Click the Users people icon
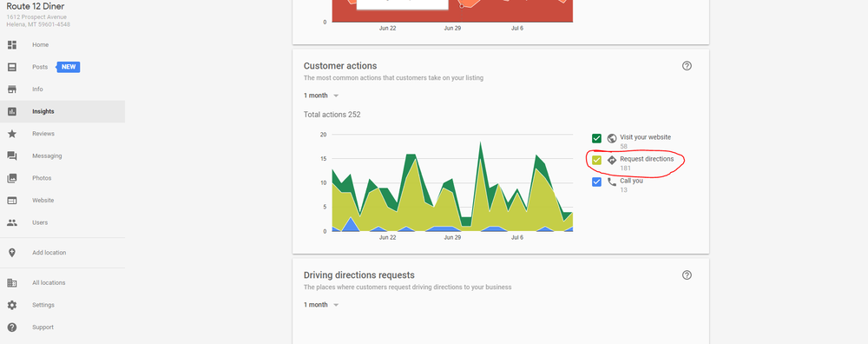Image resolution: width=868 pixels, height=344 pixels. point(11,222)
